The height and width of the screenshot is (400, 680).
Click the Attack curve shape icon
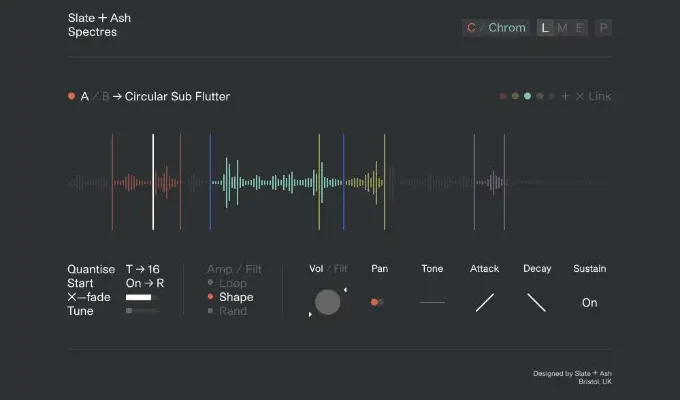(485, 302)
